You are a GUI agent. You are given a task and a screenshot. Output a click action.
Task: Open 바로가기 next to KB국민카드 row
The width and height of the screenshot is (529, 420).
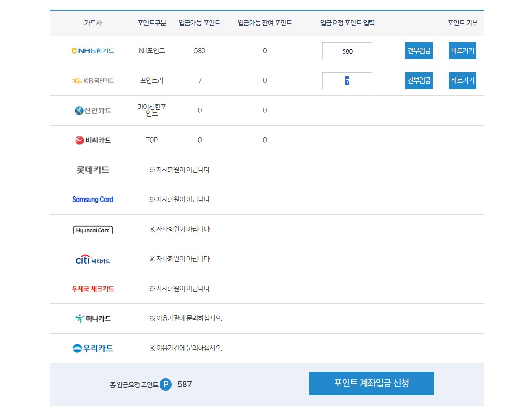pyautogui.click(x=462, y=80)
